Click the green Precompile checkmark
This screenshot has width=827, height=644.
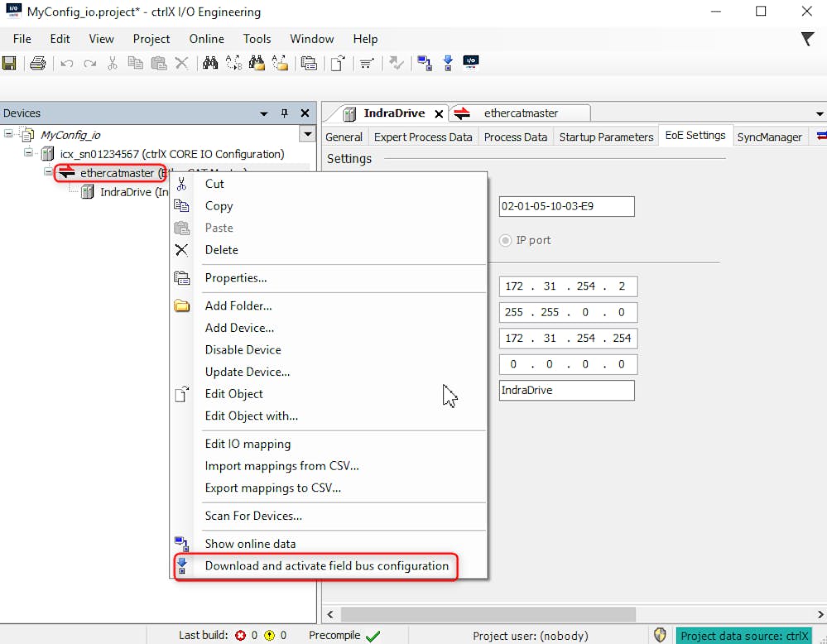pos(373,636)
